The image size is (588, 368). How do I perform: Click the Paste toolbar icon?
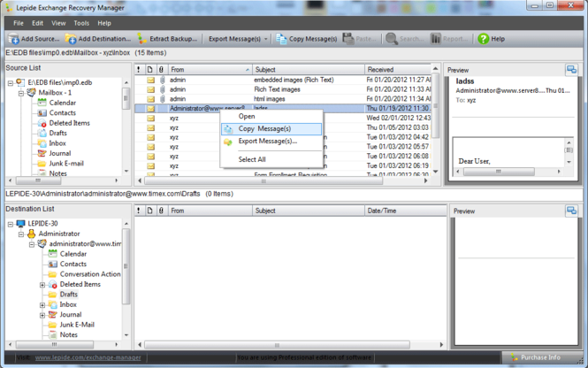click(x=348, y=39)
